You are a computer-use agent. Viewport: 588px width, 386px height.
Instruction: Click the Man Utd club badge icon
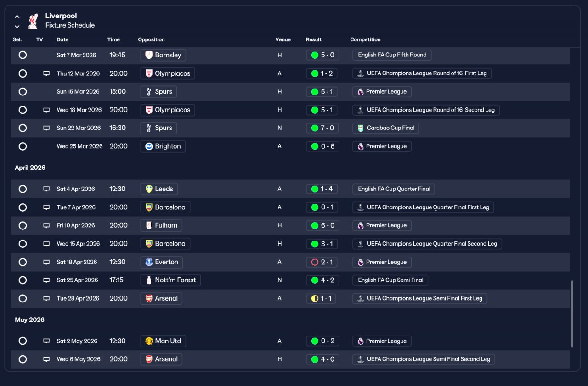(149, 341)
